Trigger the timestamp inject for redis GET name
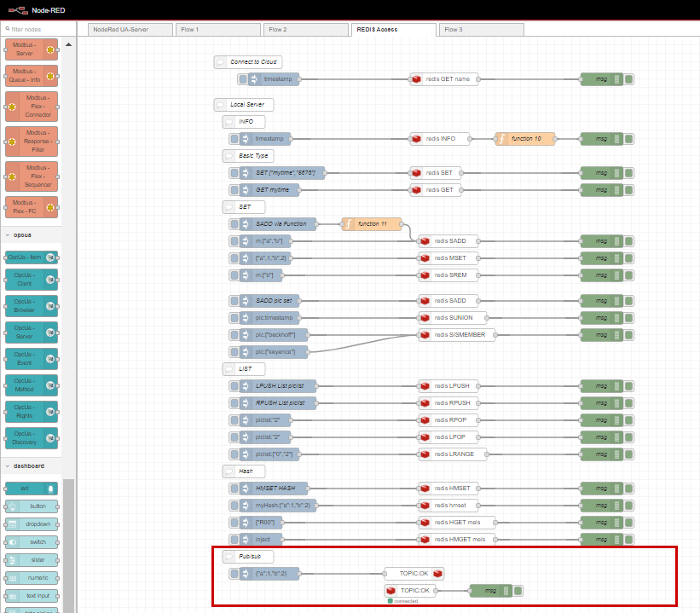This screenshot has width=700, height=613. [242, 79]
